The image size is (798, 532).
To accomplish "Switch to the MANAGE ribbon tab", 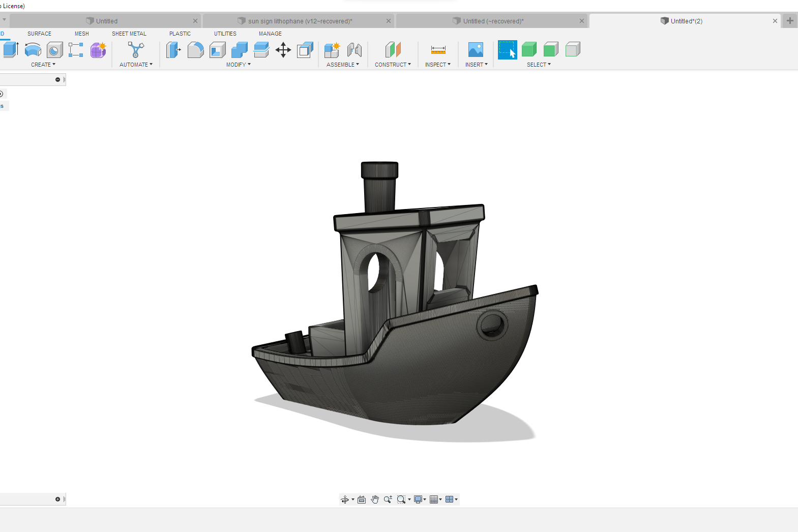I will point(270,34).
